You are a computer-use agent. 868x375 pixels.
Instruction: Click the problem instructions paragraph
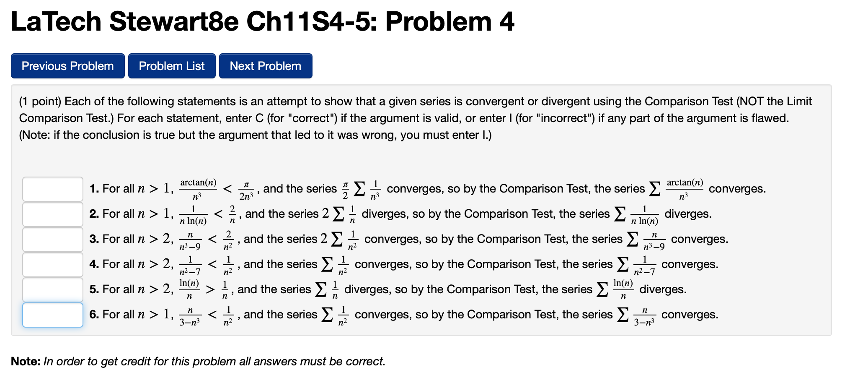415,118
